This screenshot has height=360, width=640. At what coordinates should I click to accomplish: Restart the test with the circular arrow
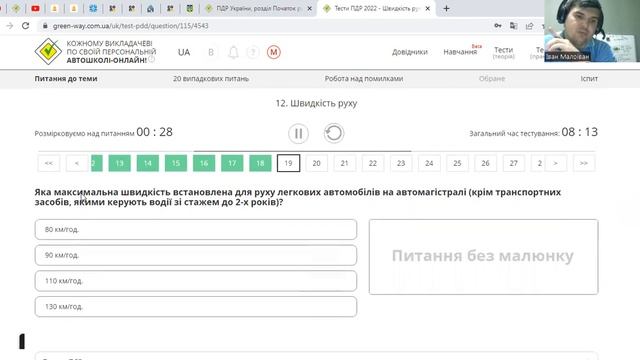(334, 133)
